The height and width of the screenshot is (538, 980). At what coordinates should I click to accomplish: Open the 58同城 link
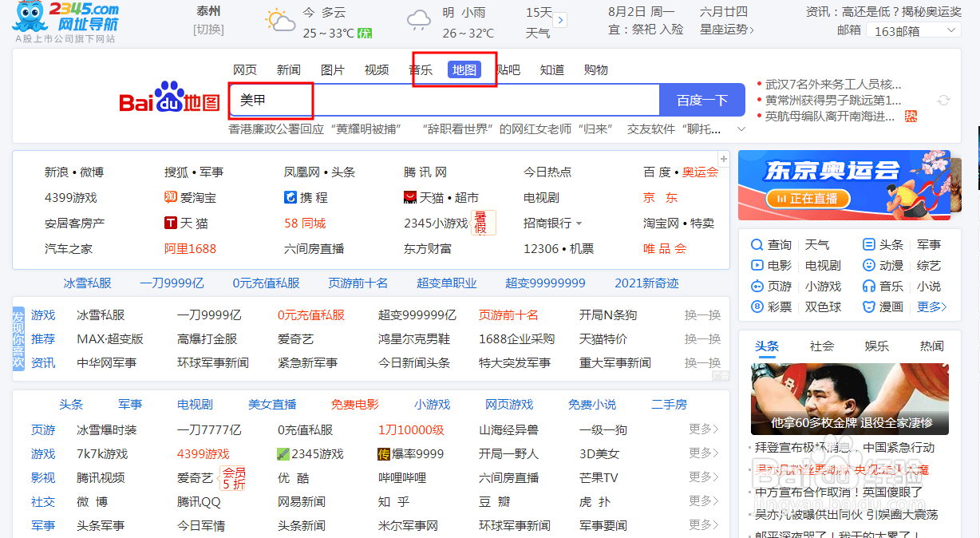[305, 223]
